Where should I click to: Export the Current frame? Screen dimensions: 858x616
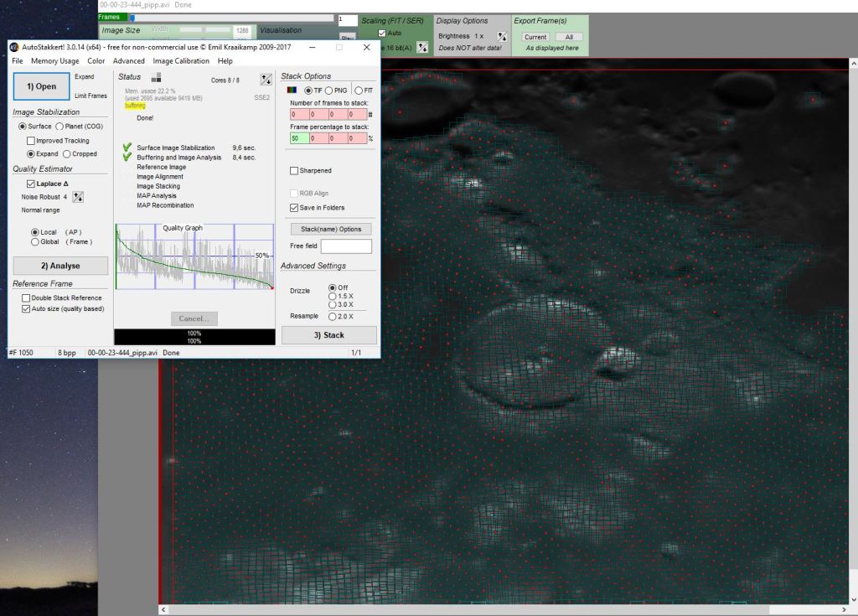(535, 37)
